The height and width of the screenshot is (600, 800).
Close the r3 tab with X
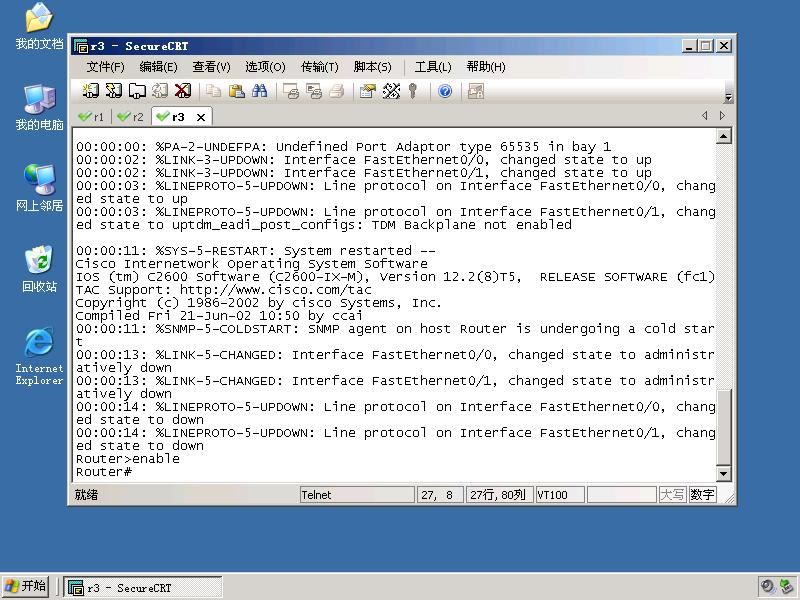(201, 117)
